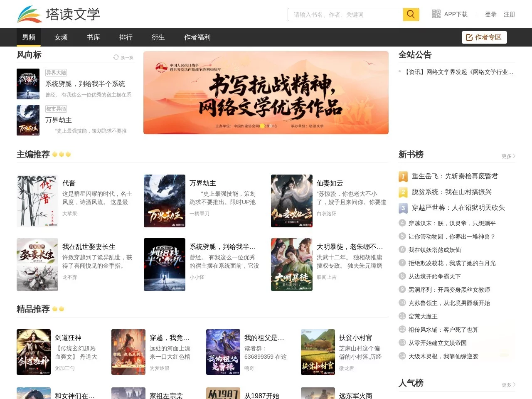Open the 网络文学行业 announcement link
The width and height of the screenshot is (532, 399).
457,72
